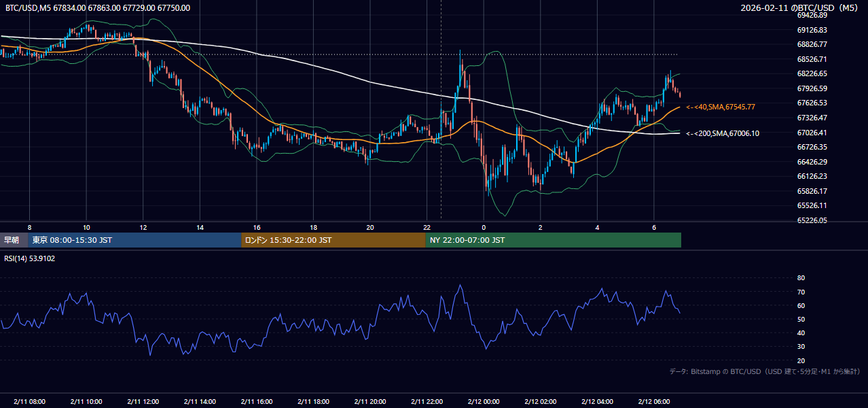Click price axis label 69126.83
Viewport: 868px width, 408px height.
812,30
